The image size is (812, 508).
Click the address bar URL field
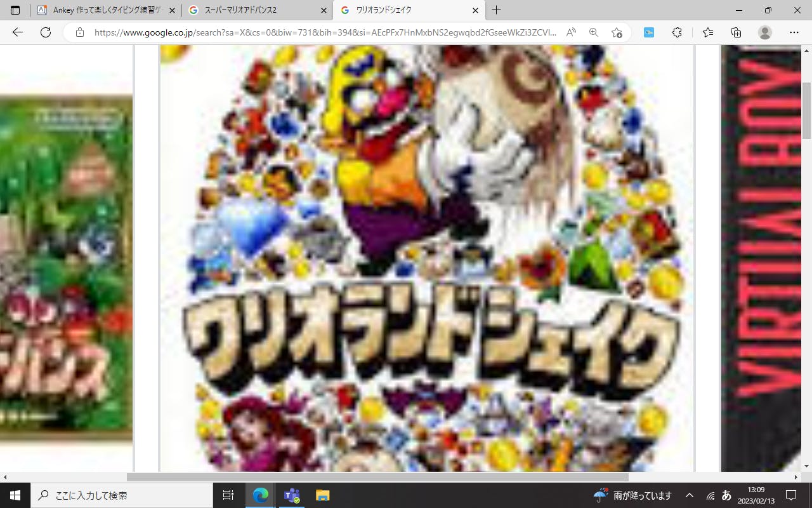point(324,32)
